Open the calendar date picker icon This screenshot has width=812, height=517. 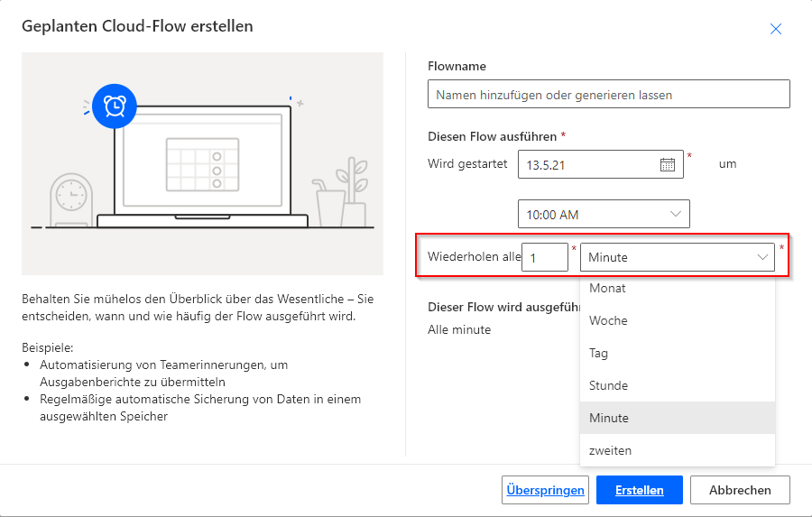668,164
